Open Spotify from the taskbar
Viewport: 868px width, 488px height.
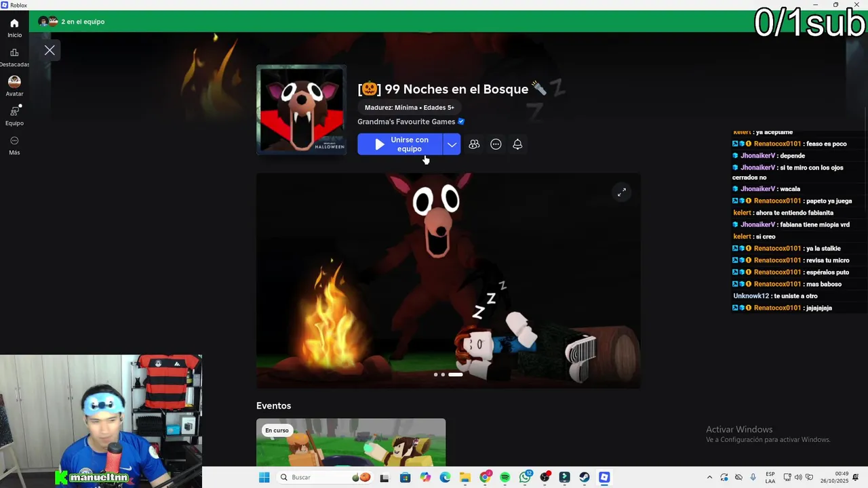[505, 477]
